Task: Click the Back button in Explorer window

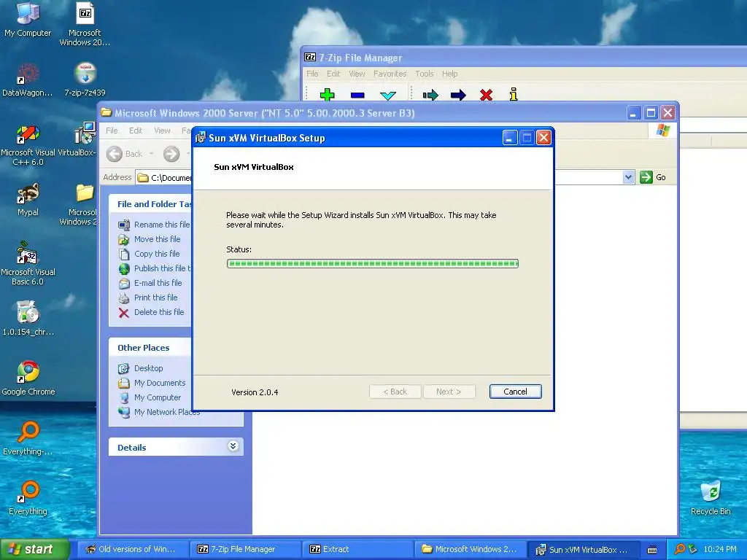Action: [x=125, y=154]
